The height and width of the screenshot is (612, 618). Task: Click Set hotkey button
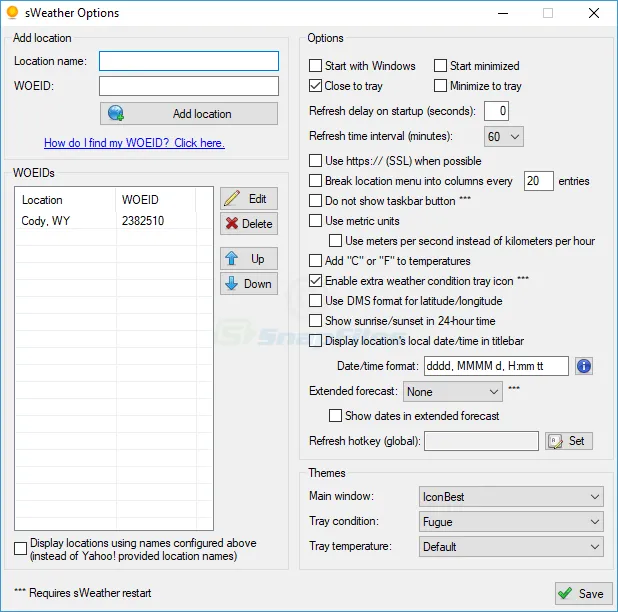click(569, 441)
